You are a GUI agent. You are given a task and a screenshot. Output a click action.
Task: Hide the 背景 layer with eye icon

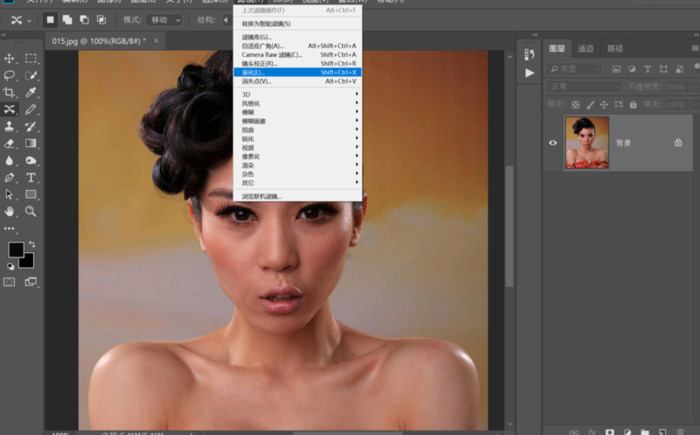[553, 143]
